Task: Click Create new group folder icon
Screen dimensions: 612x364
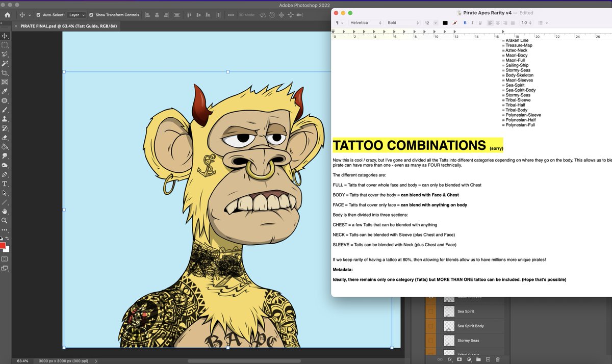Action: (477, 359)
